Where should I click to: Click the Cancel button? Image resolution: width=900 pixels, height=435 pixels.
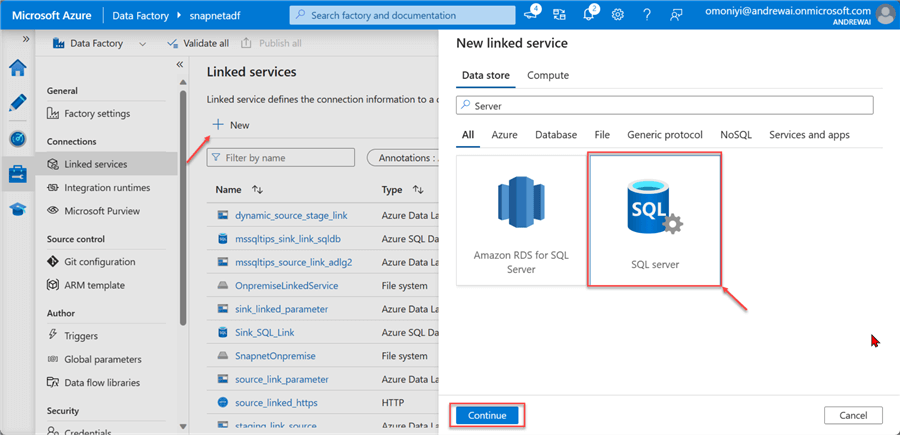(x=853, y=415)
